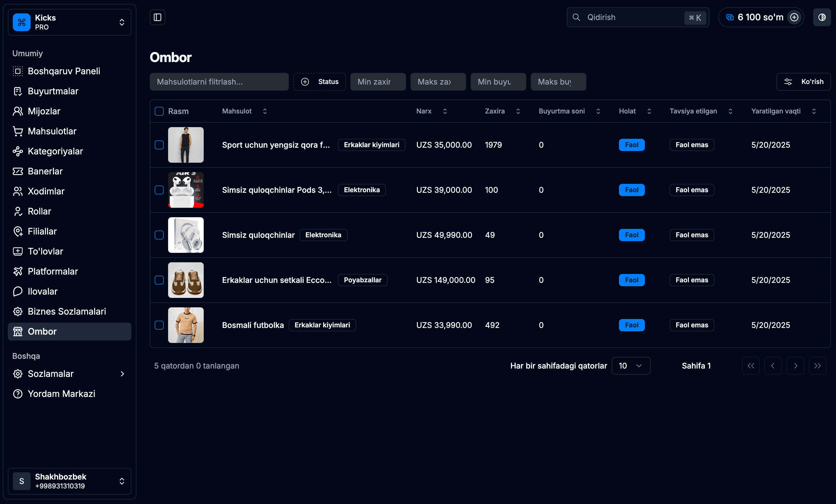Select the Simsiz quloqchinlar row checkbox
This screenshot has width=836, height=504.
pos(159,235)
